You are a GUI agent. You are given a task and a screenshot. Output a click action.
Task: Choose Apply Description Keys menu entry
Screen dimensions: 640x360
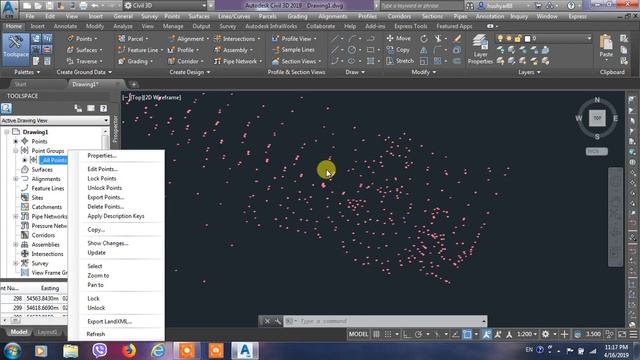point(116,216)
